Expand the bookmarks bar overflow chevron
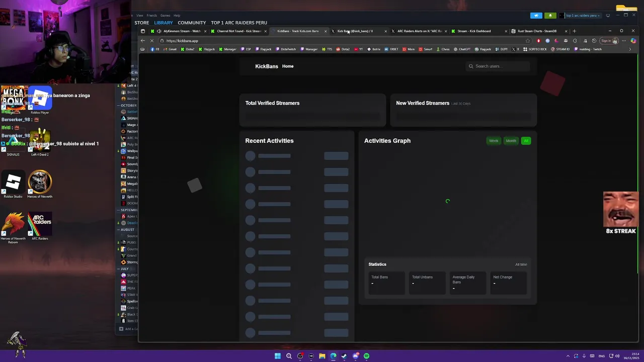The width and height of the screenshot is (644, 362). (630, 49)
